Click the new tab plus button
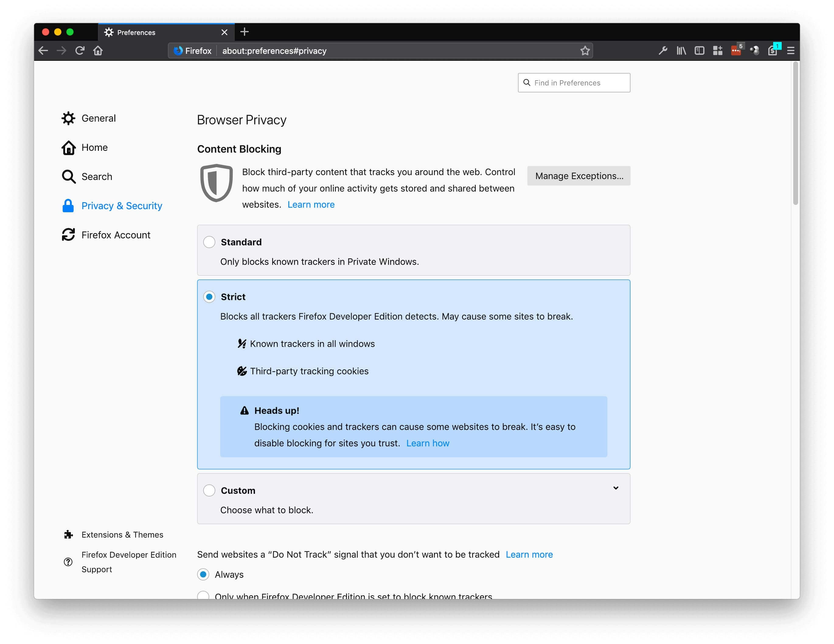Screen dimensions: 834x644 [x=245, y=32]
